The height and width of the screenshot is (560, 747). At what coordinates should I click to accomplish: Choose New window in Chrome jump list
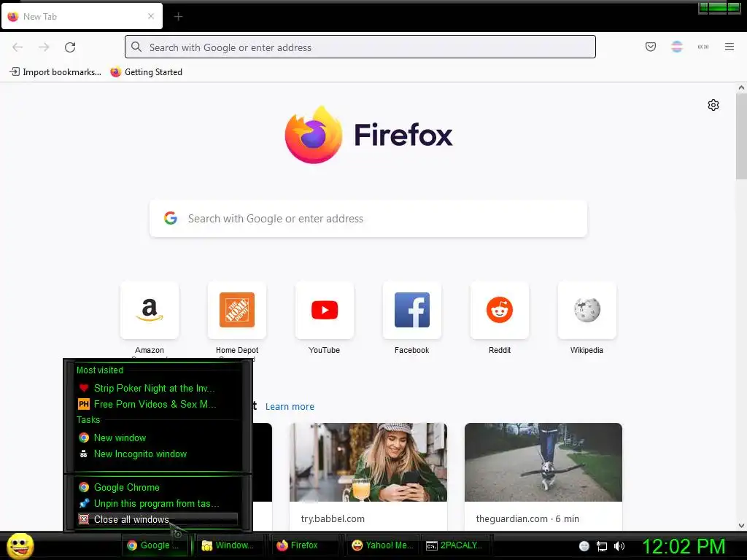point(158,437)
